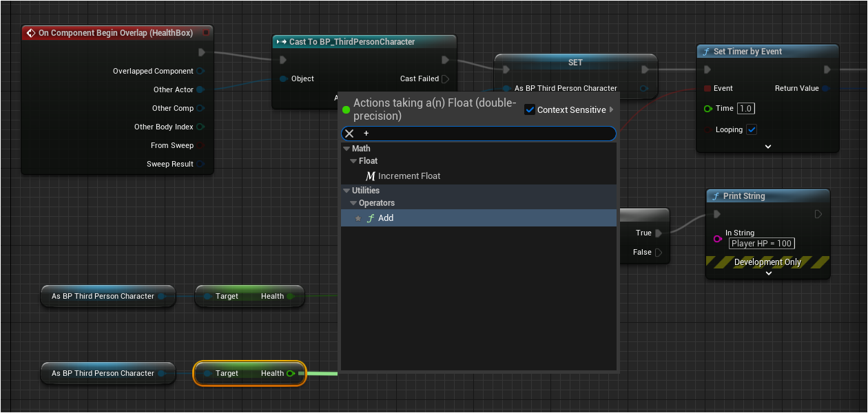The height and width of the screenshot is (413, 868).
Task: Click the Looping boolean input pin
Action: [707, 129]
